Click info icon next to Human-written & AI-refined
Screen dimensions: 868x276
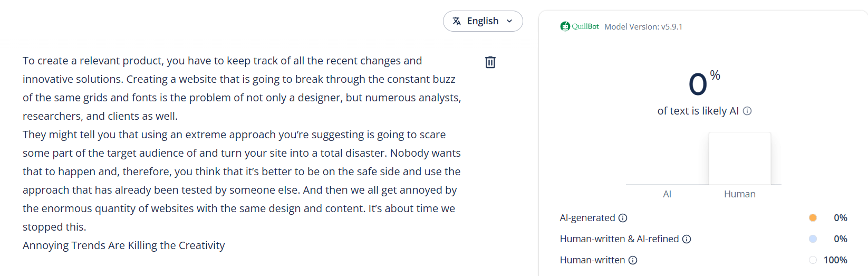[687, 239]
